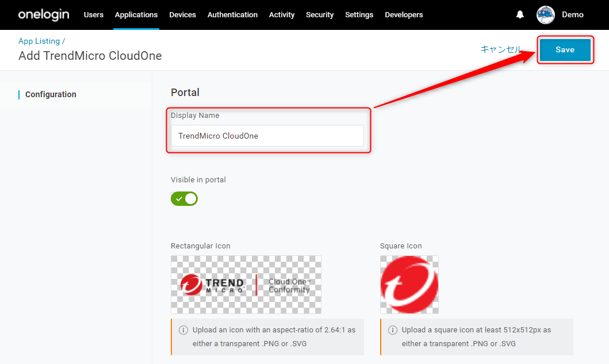
Task: Open the Demo account name menu
Action: 573,15
